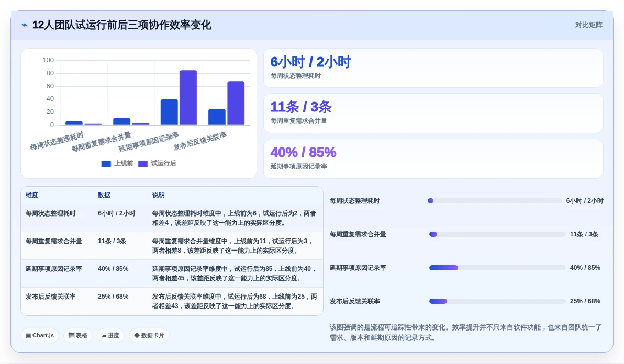Click the 40% / 85% metric card value
The image size is (624, 364).
(x=303, y=152)
